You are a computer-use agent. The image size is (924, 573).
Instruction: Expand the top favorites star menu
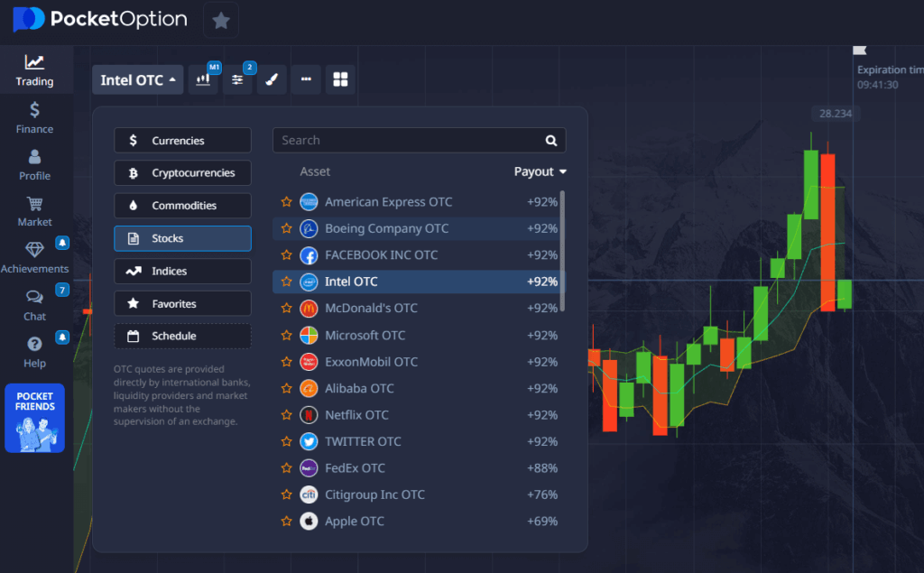[220, 20]
